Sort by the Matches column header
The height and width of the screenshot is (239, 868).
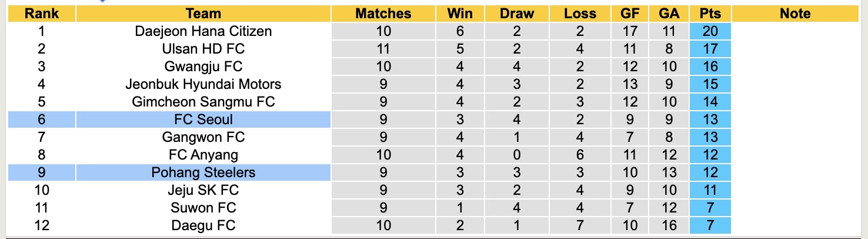point(383,14)
